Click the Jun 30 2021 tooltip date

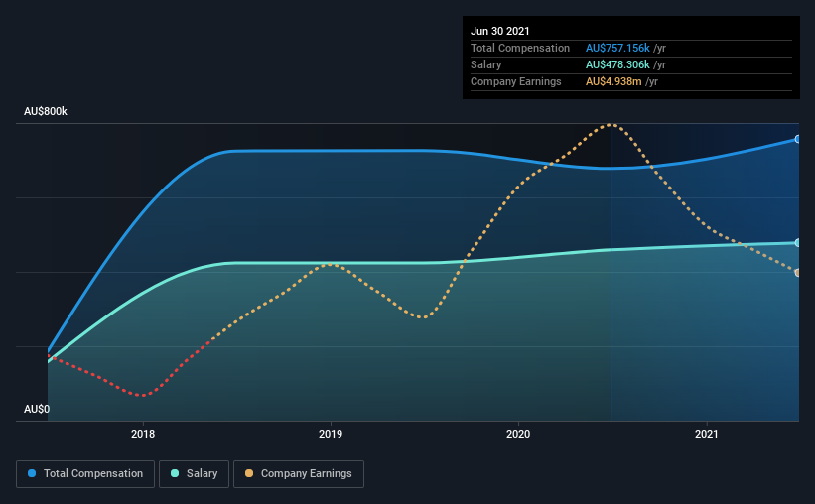coord(500,31)
